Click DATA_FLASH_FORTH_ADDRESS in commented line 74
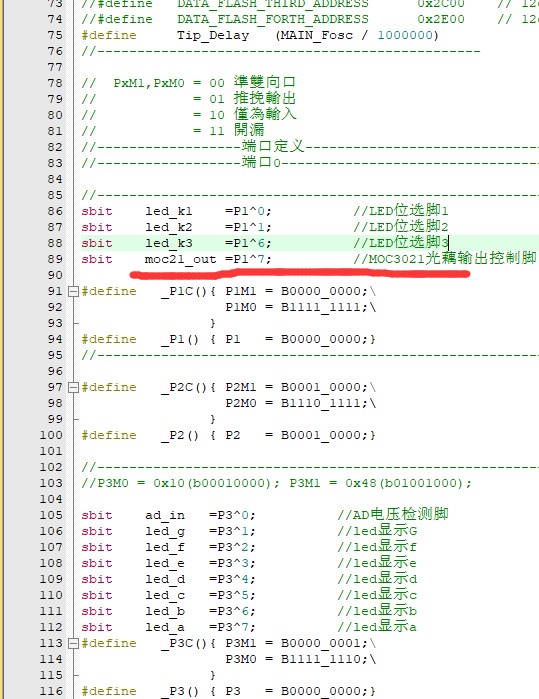 click(x=273, y=20)
